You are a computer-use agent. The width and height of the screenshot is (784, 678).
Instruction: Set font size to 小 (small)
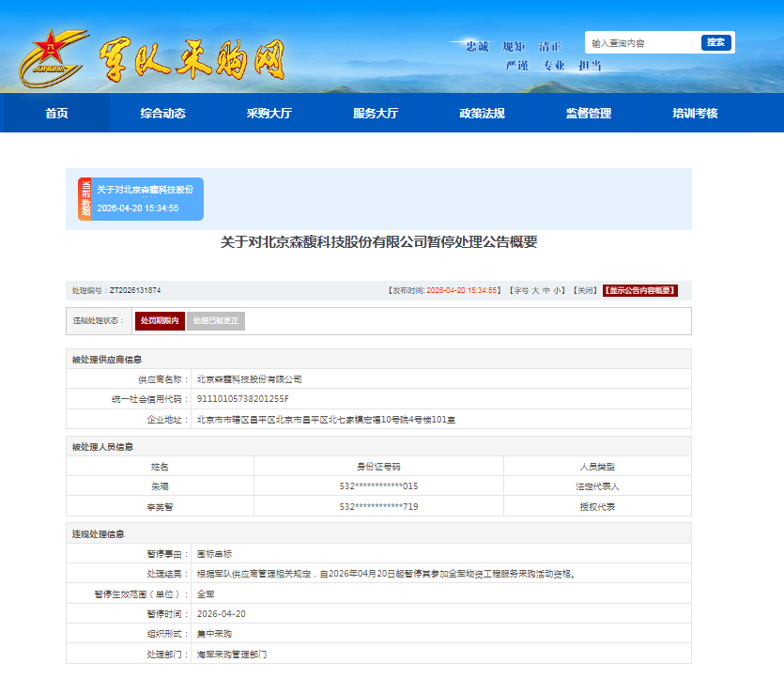click(x=558, y=291)
